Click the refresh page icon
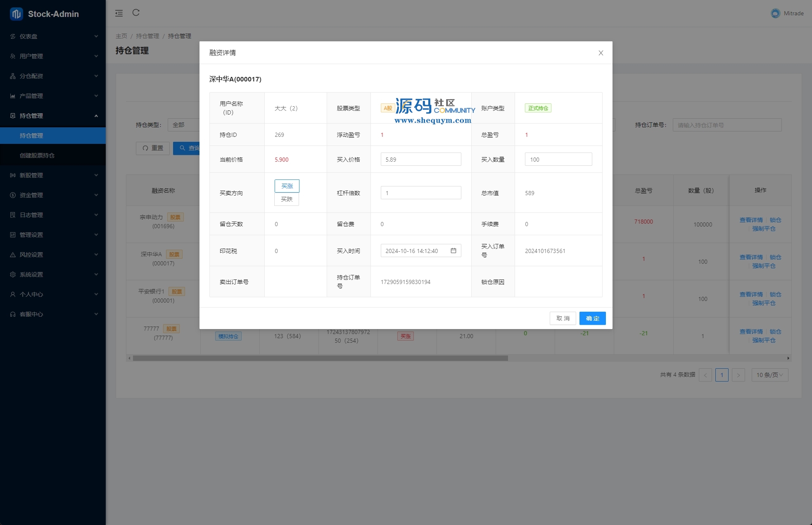This screenshot has height=525, width=812. (x=136, y=13)
